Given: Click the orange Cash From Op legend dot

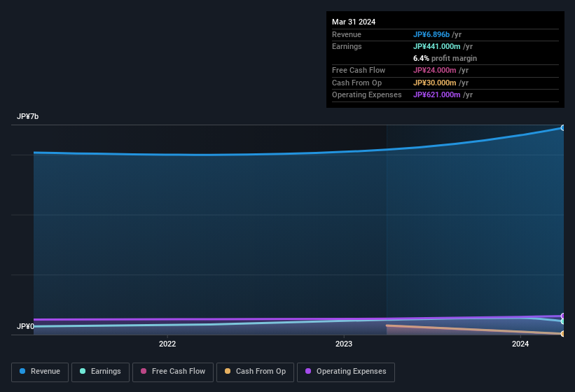Looking at the screenshot, I should click(228, 371).
